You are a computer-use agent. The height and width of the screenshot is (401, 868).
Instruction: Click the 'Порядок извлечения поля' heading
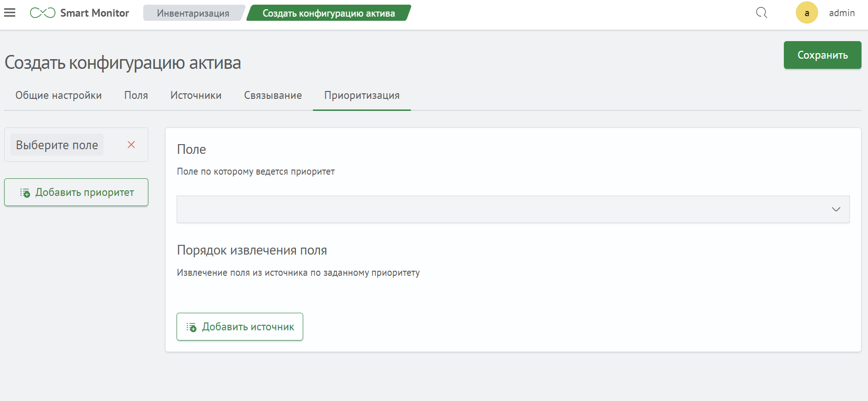click(252, 250)
